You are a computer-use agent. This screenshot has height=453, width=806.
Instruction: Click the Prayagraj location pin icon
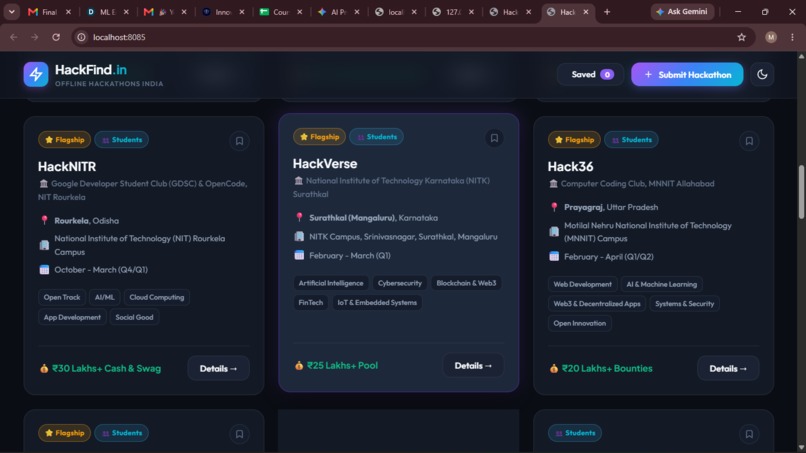coord(554,207)
